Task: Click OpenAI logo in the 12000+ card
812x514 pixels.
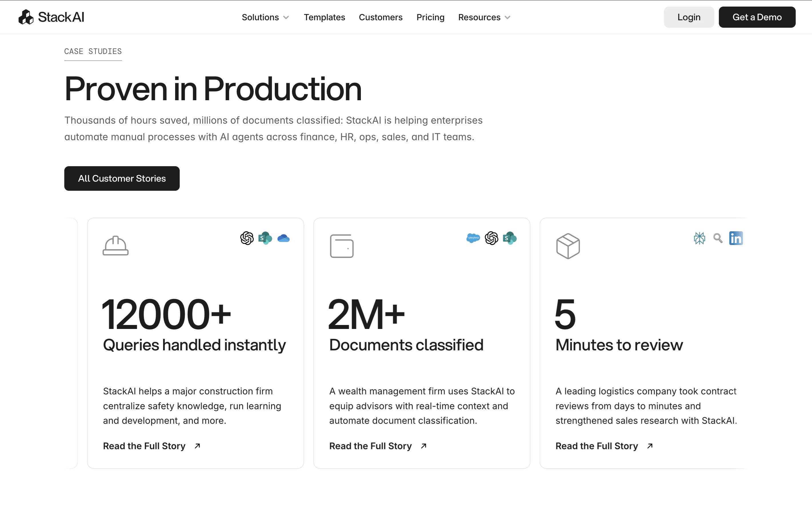Action: click(247, 238)
